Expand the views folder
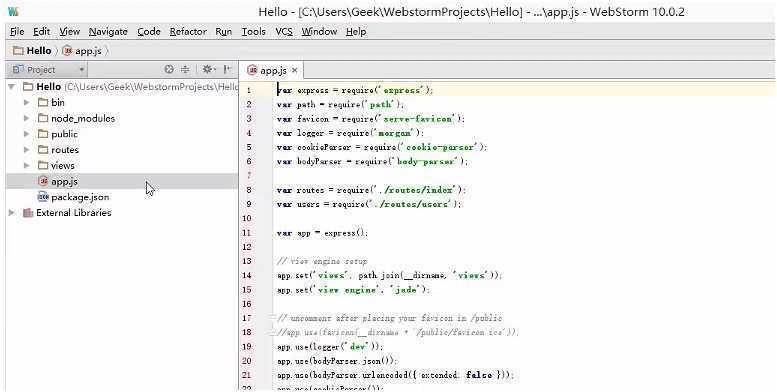777x392 pixels. (27, 166)
